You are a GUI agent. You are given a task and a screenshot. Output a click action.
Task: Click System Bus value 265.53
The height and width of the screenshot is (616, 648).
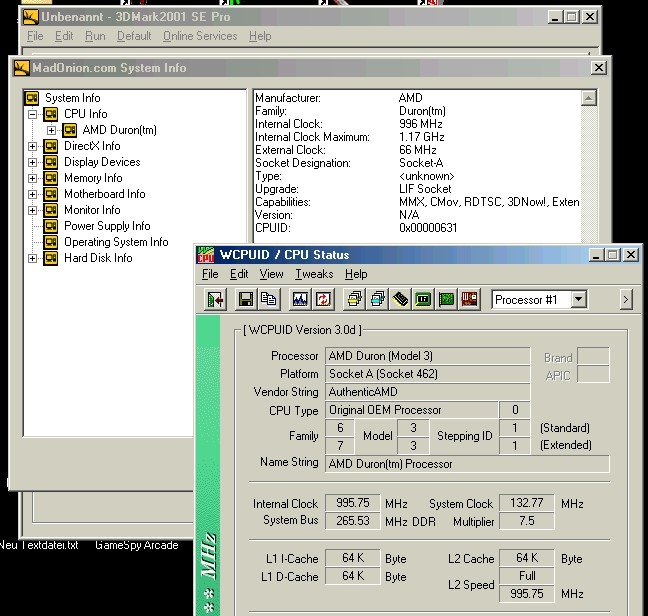coord(353,521)
